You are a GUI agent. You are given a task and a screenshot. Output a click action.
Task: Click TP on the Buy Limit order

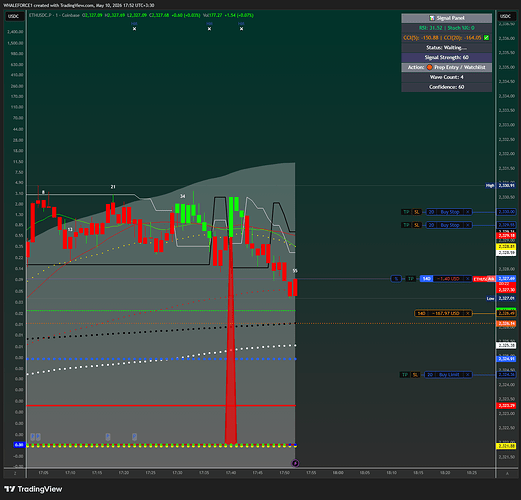click(405, 375)
